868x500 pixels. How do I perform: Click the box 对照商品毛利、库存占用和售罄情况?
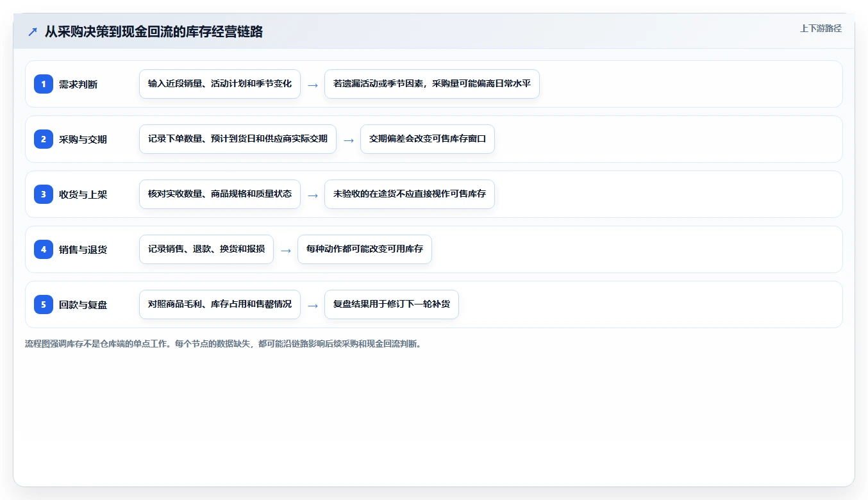220,304
